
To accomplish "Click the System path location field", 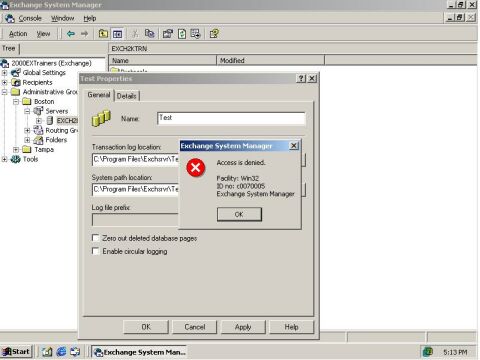I will [135, 189].
